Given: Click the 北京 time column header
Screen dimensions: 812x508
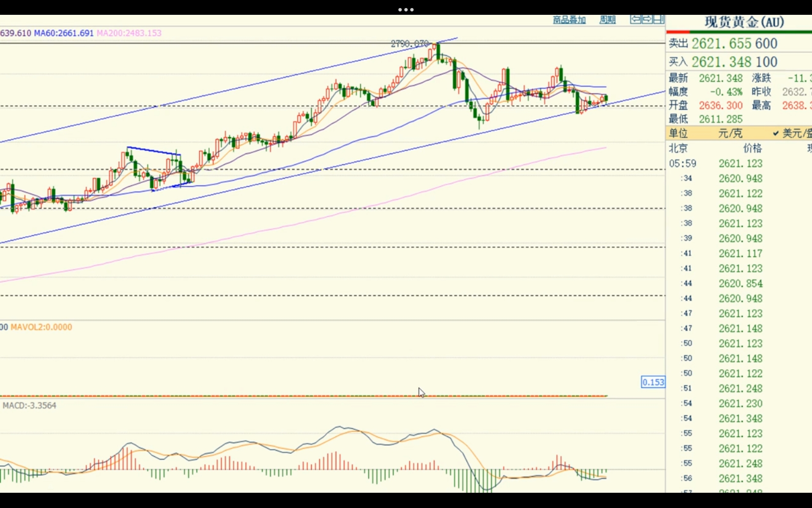Looking at the screenshot, I should (678, 148).
